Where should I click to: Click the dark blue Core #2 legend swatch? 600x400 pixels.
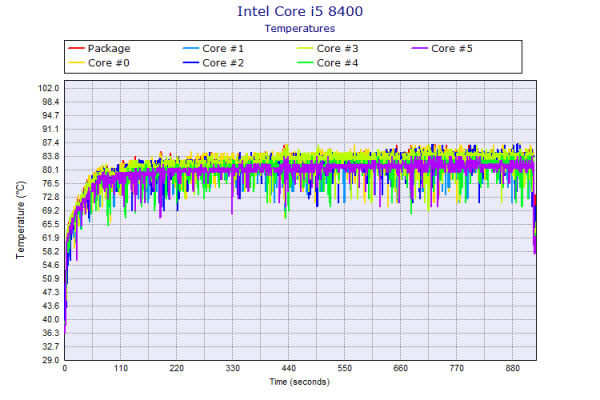191,63
